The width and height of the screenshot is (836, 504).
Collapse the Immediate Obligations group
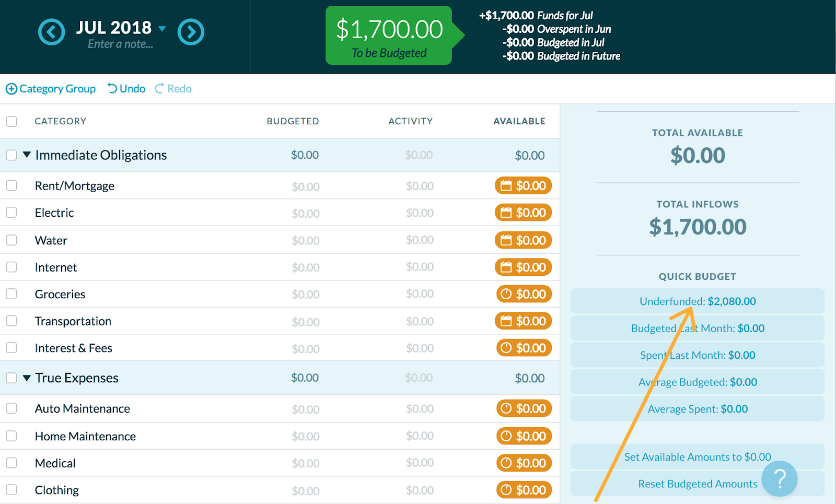point(27,155)
